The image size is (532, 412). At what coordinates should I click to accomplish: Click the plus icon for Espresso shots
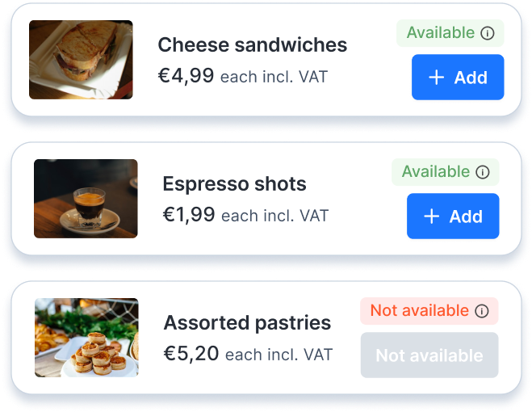click(431, 217)
